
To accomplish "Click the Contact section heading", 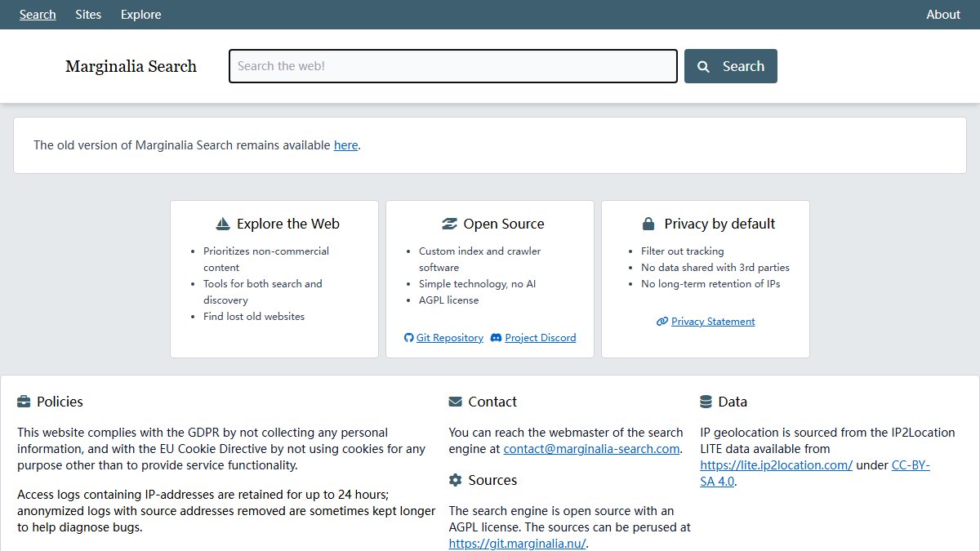I will [492, 402].
